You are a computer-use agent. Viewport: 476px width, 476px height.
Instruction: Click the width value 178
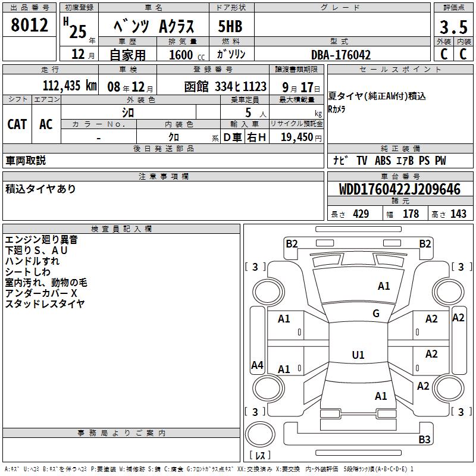[x=411, y=214]
